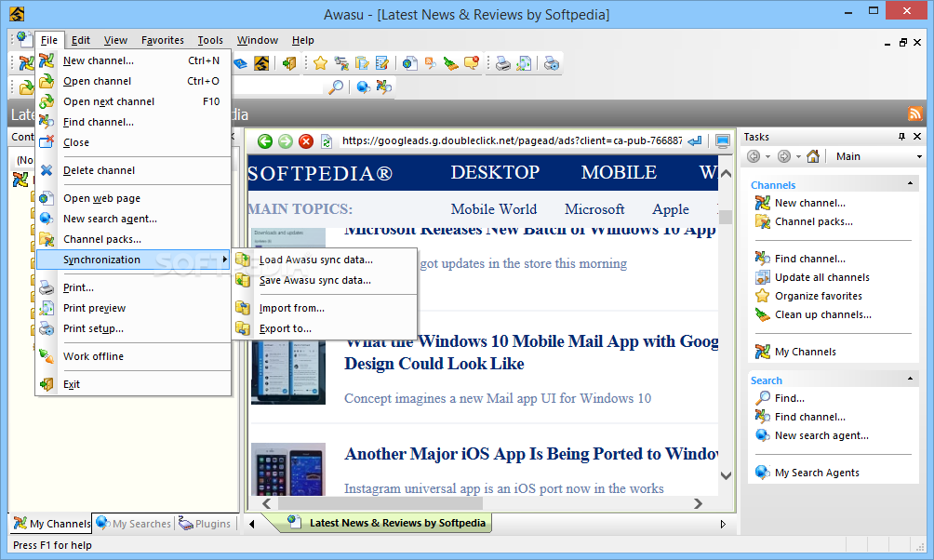The image size is (934, 560).
Task: Open the Main dropdown in Tasks pane
Action: 919,156
